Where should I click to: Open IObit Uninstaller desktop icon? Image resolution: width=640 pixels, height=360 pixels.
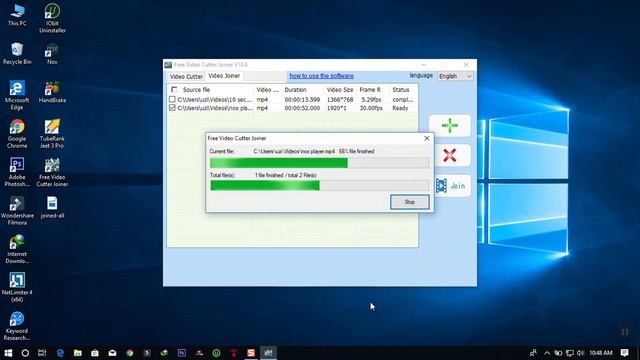[52, 18]
